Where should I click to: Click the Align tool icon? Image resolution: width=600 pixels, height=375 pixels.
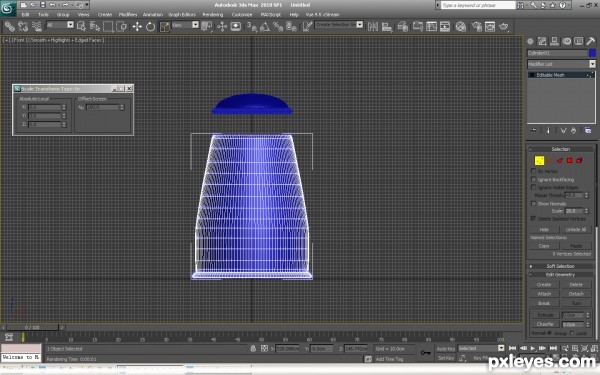point(386,26)
